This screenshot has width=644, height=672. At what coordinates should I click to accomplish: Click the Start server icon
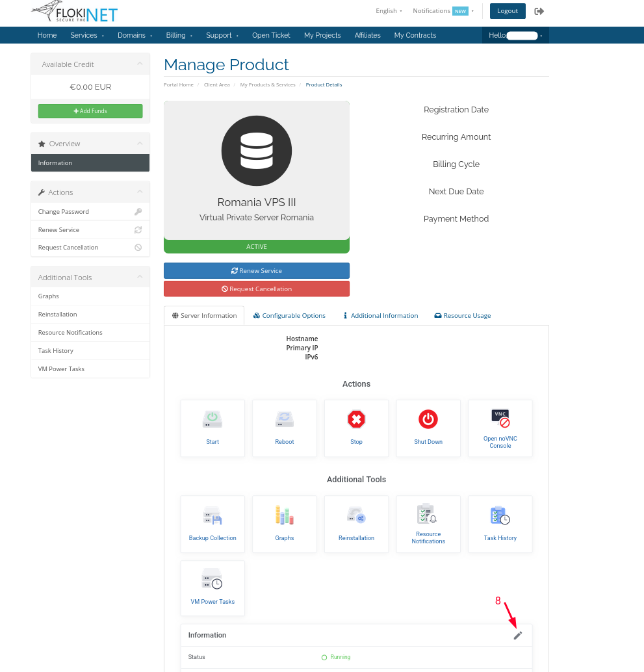[213, 420]
